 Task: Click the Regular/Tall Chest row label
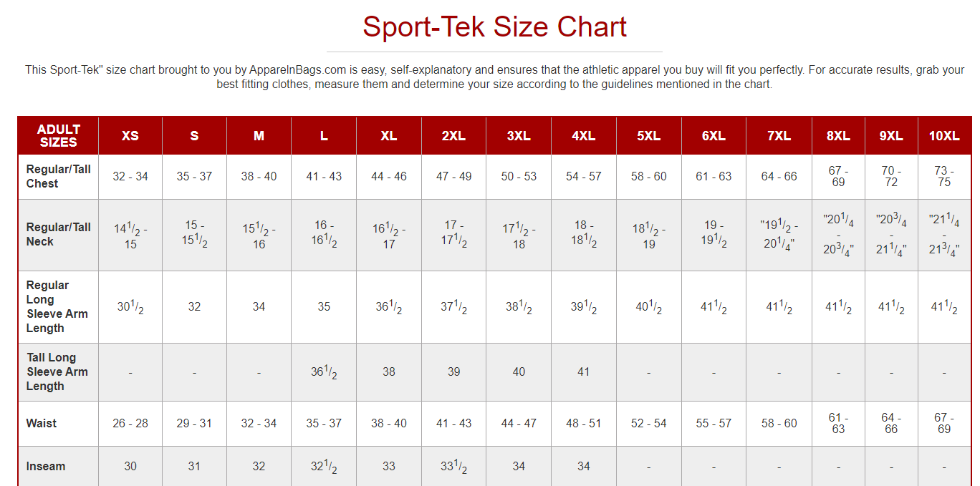tap(59, 176)
